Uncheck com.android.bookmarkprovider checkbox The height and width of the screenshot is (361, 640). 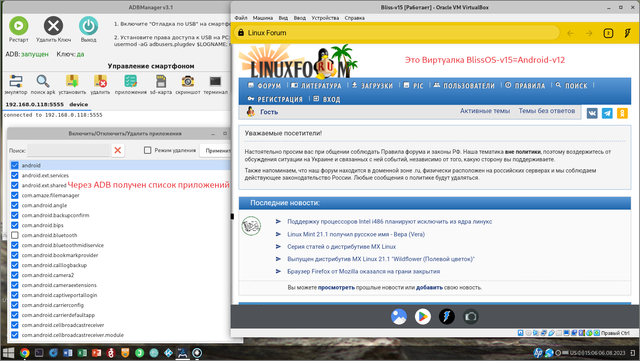click(x=15, y=255)
